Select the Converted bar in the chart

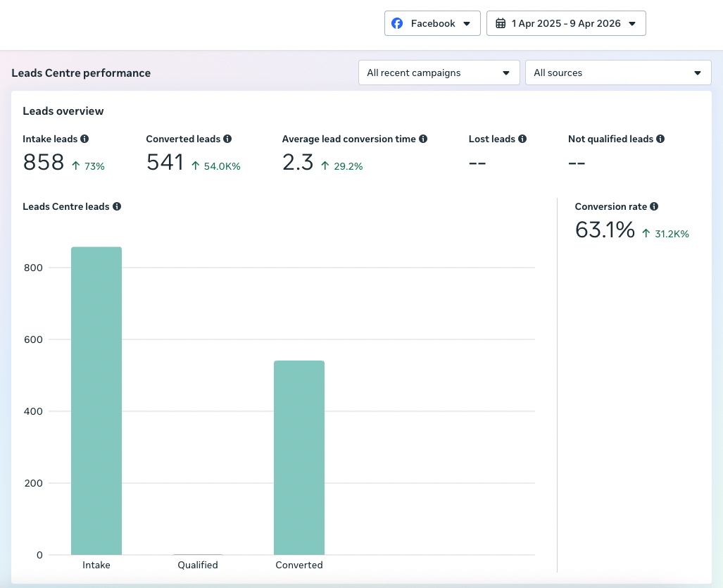299,458
